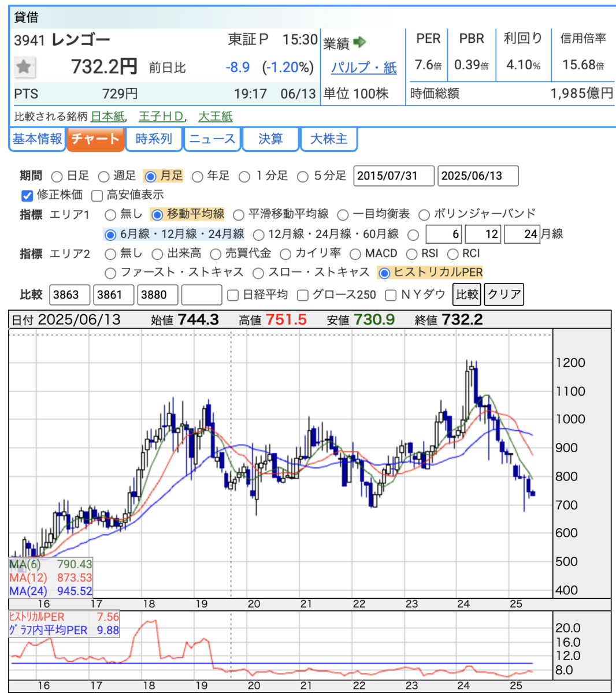Image resolution: width=616 pixels, height=693 pixels.
Task: Select 無し for エリア2 indicator
Action: 110,254
